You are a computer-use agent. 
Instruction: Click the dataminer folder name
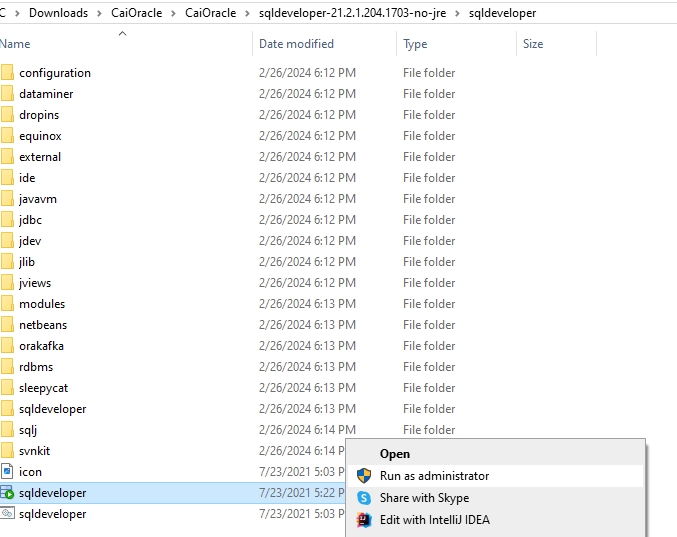click(x=46, y=94)
